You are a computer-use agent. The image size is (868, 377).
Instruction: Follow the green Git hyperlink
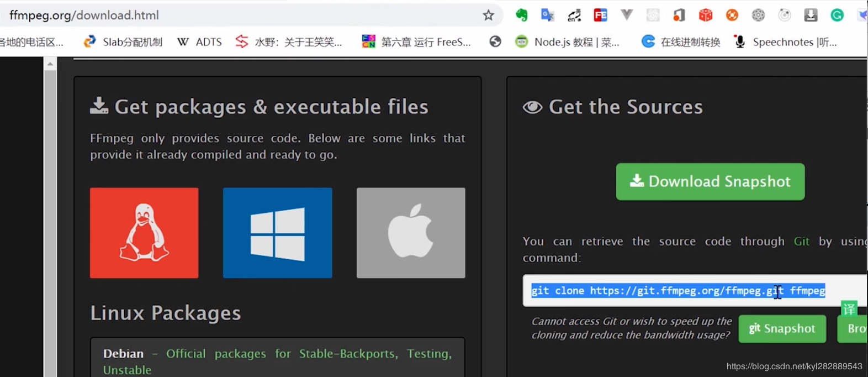point(802,242)
